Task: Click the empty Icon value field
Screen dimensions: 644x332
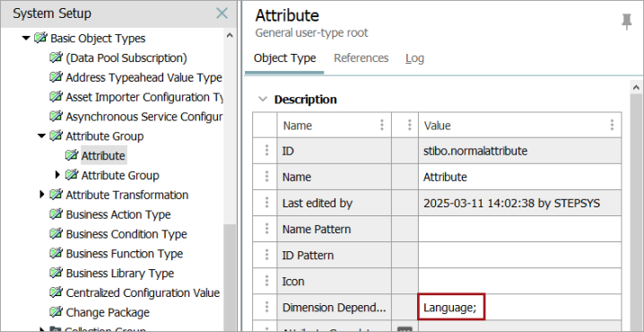Action: tap(519, 281)
